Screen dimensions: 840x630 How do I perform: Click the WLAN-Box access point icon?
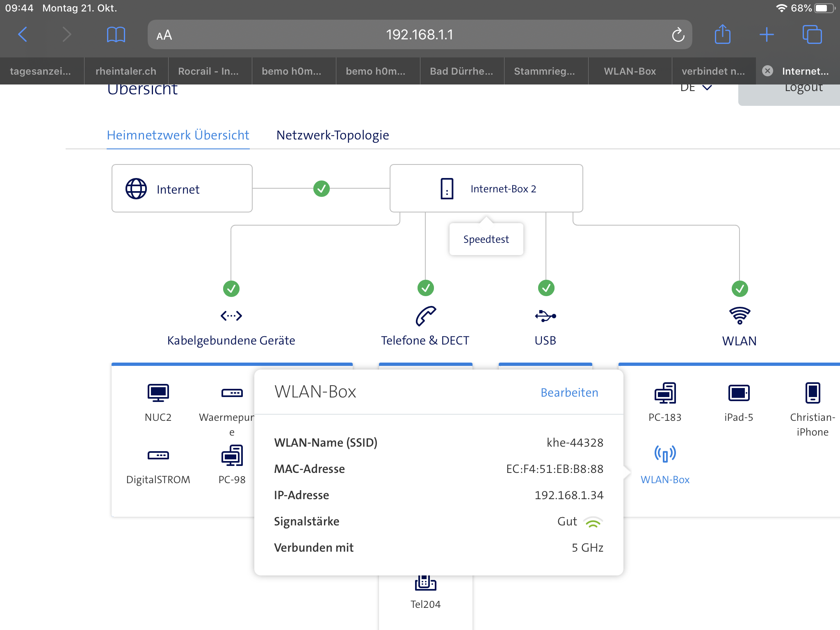(x=665, y=454)
